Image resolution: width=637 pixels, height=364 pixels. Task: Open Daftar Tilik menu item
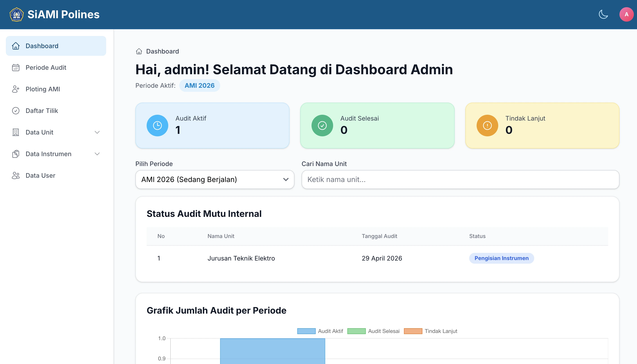56,111
